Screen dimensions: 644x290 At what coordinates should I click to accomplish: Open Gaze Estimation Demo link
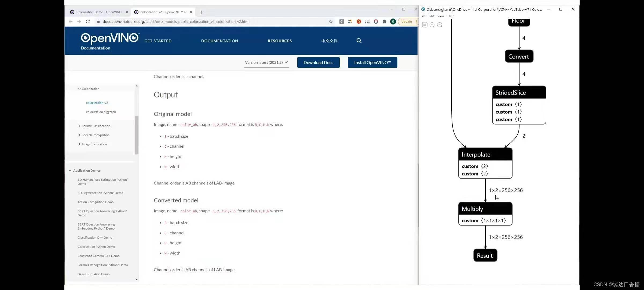(x=93, y=274)
